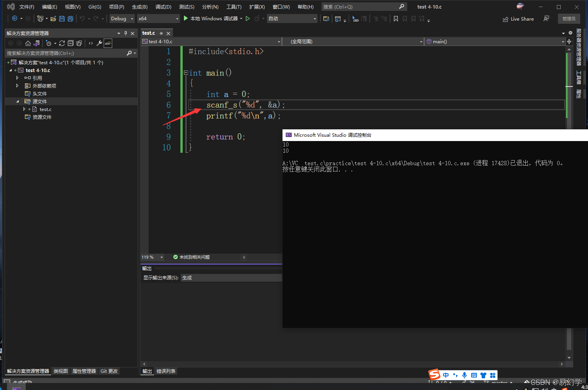Click the Navigate Backward arrow icon
This screenshot has width=588, height=390.
click(14, 18)
